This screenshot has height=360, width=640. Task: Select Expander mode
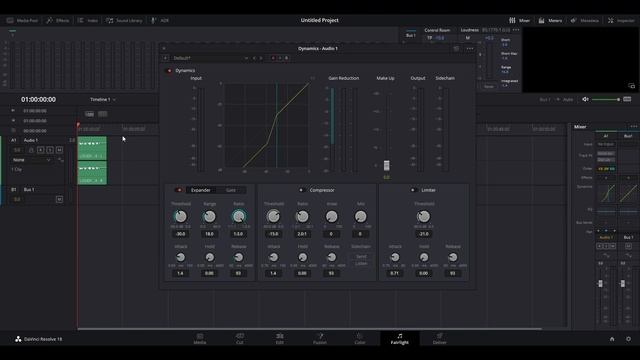[201, 190]
